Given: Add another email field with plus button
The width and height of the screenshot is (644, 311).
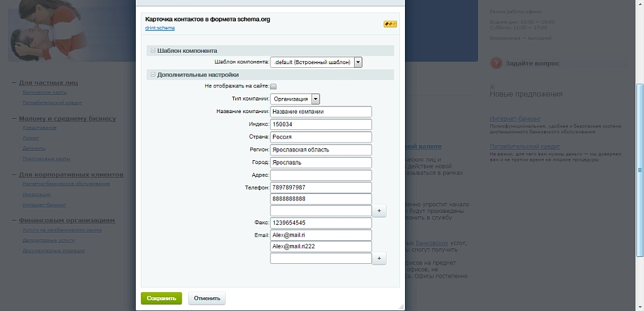Looking at the screenshot, I should coord(379,258).
